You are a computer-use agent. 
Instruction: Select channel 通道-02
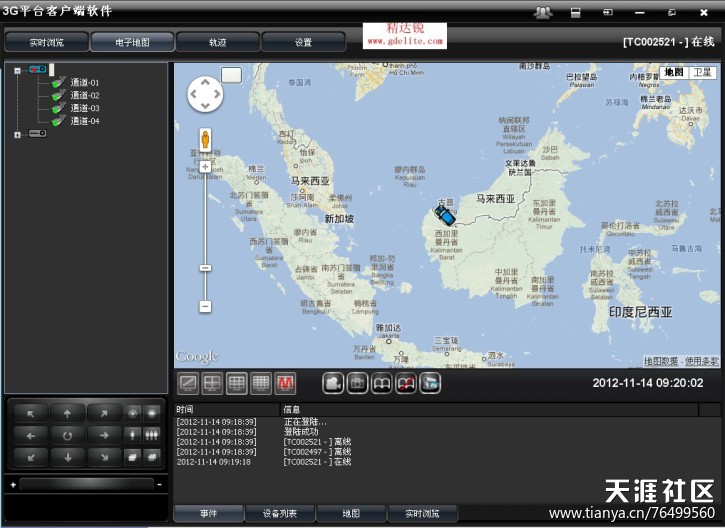click(85, 95)
